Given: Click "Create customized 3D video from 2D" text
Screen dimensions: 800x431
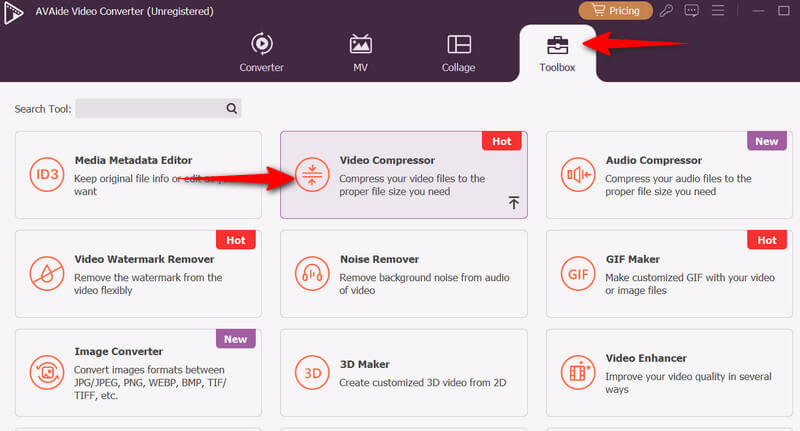Looking at the screenshot, I should 423,383.
